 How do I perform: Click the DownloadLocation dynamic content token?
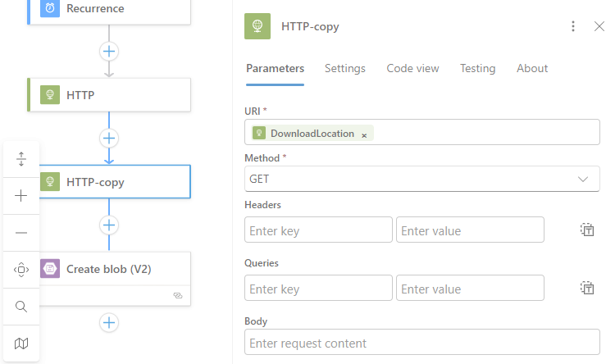pos(312,134)
